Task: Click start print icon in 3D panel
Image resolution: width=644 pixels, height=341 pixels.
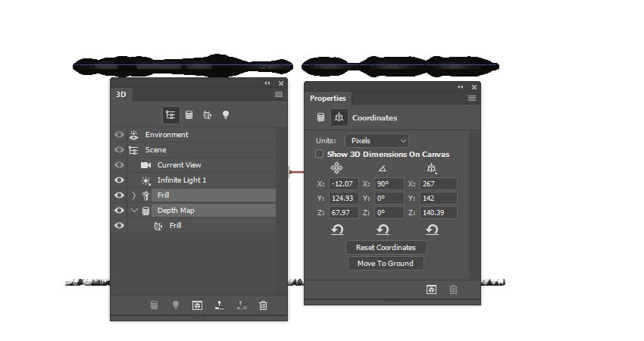Action: pyautogui.click(x=220, y=305)
